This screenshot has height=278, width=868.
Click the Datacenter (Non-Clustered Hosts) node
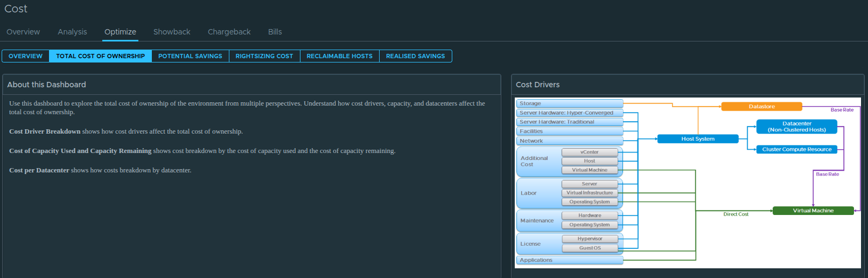click(796, 127)
